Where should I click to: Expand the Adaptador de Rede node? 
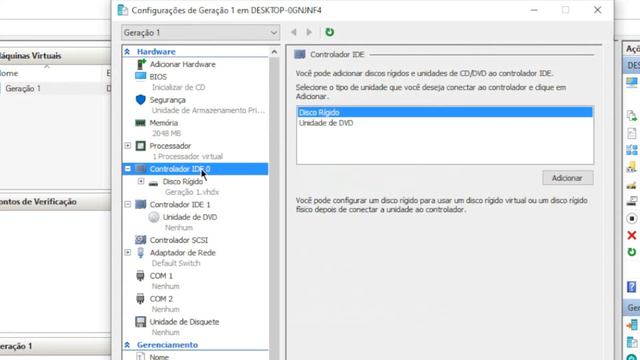tap(128, 252)
